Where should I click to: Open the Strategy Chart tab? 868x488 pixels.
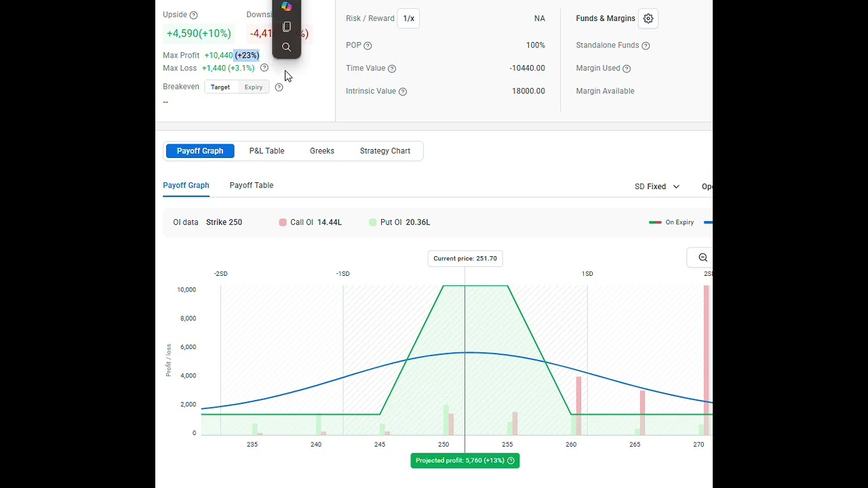(385, 151)
